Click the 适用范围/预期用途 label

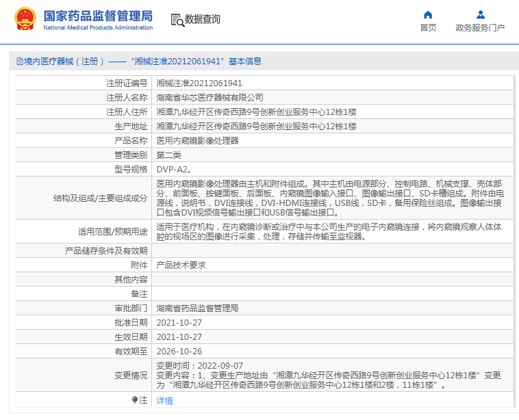click(x=113, y=232)
